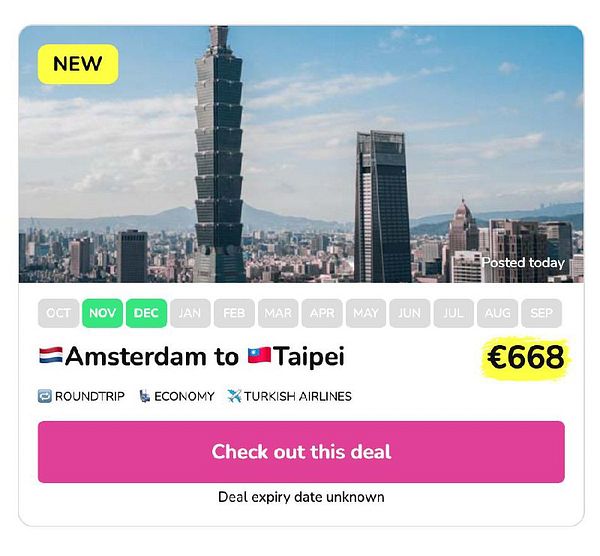Select the OCT month chip

pyautogui.click(x=59, y=313)
